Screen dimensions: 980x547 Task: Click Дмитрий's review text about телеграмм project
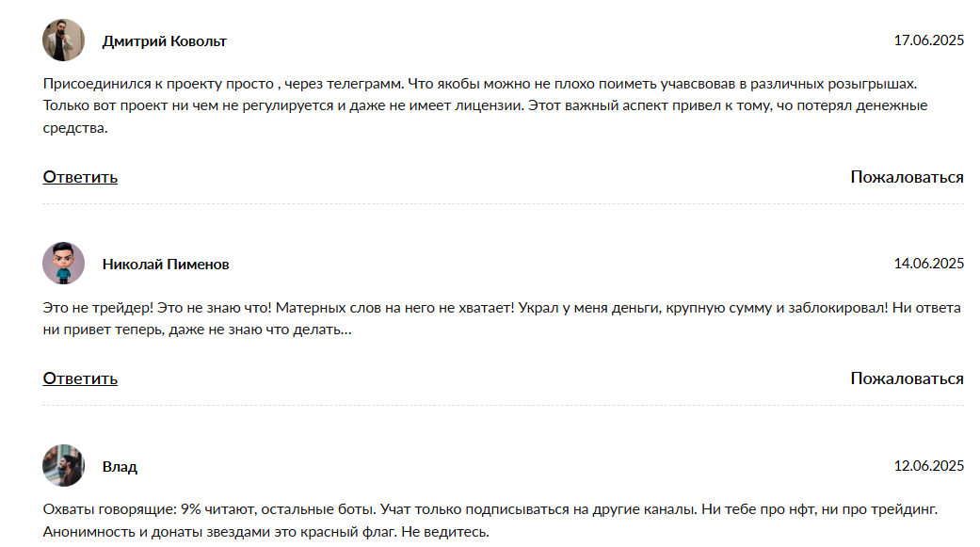pos(485,105)
